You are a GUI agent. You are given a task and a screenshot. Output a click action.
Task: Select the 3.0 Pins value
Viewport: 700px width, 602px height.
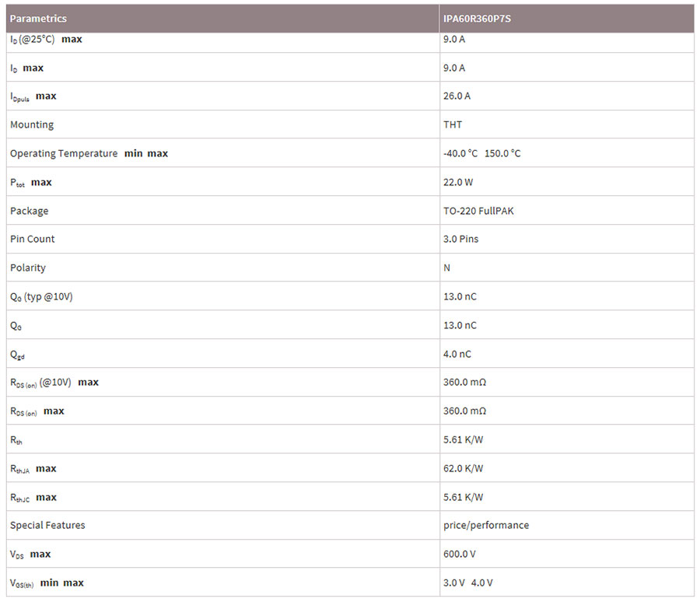[x=460, y=239]
